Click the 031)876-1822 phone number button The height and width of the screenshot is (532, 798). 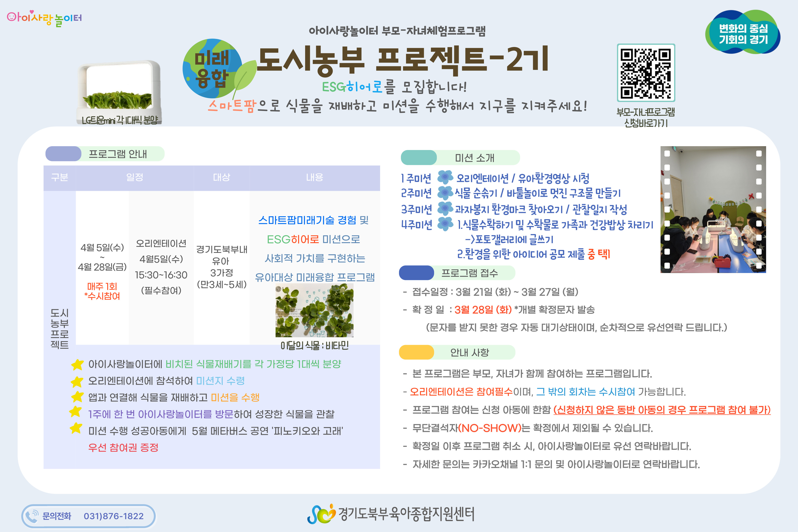click(113, 516)
